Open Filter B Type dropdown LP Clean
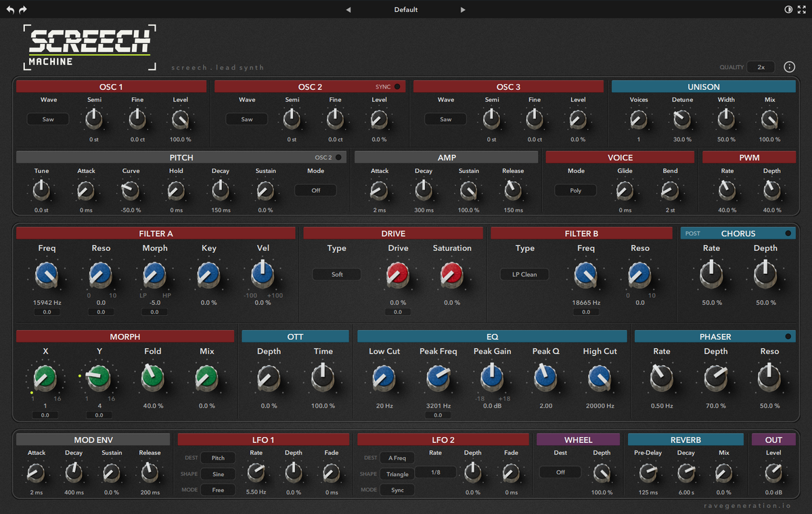This screenshot has height=514, width=812. (524, 275)
